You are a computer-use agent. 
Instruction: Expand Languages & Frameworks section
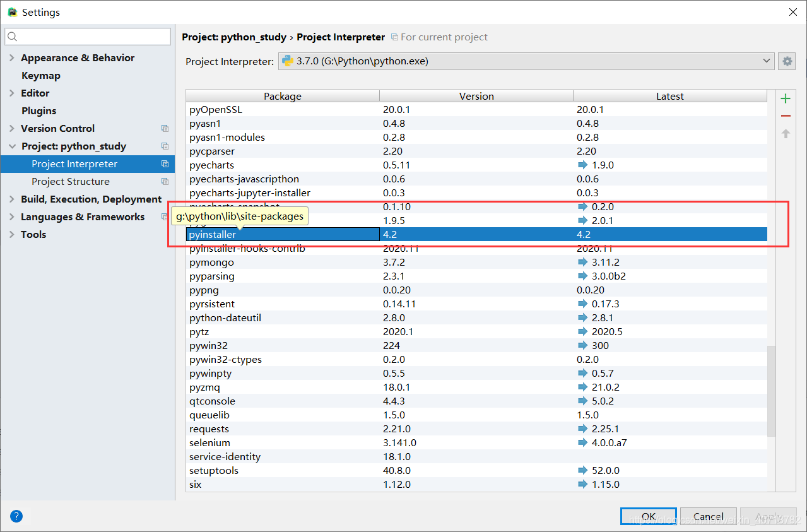point(12,217)
